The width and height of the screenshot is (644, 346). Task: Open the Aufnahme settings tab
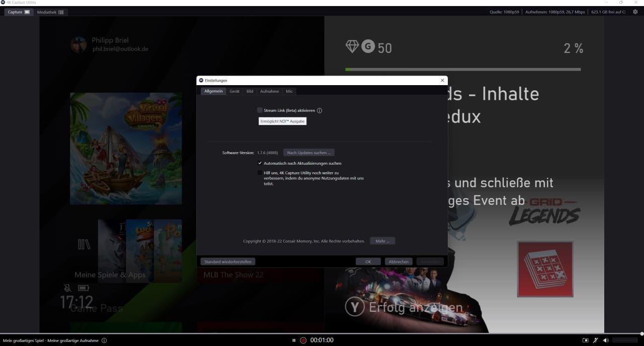pos(269,91)
